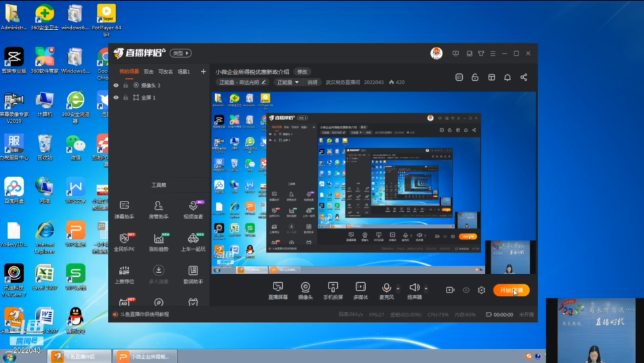Open the 歌词助手 tool

point(193,274)
